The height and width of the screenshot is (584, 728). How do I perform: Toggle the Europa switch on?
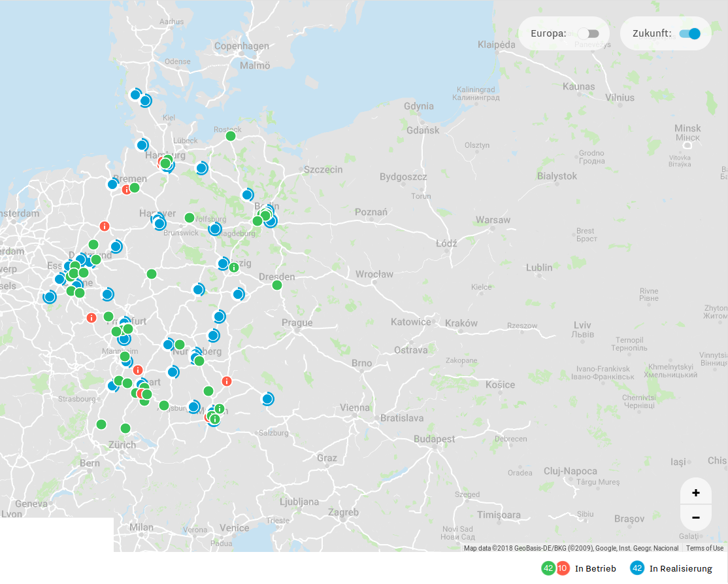[x=588, y=33]
